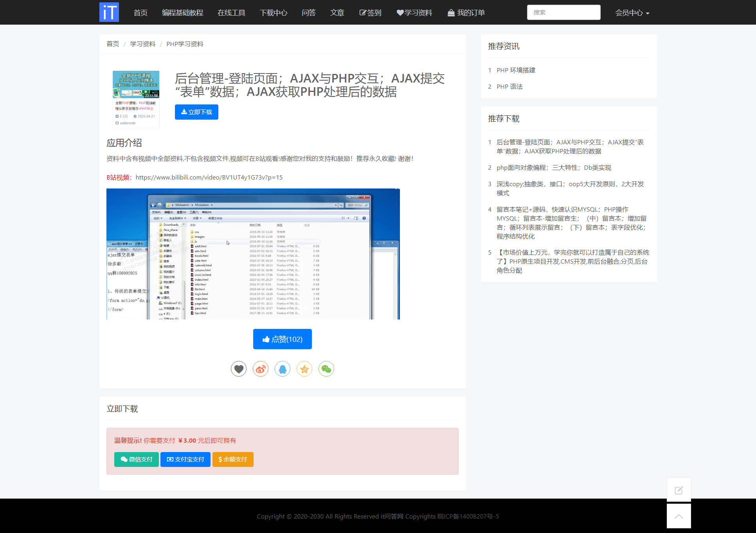Go to 首页 in navbar
Image resolution: width=756 pixels, height=533 pixels.
point(140,13)
